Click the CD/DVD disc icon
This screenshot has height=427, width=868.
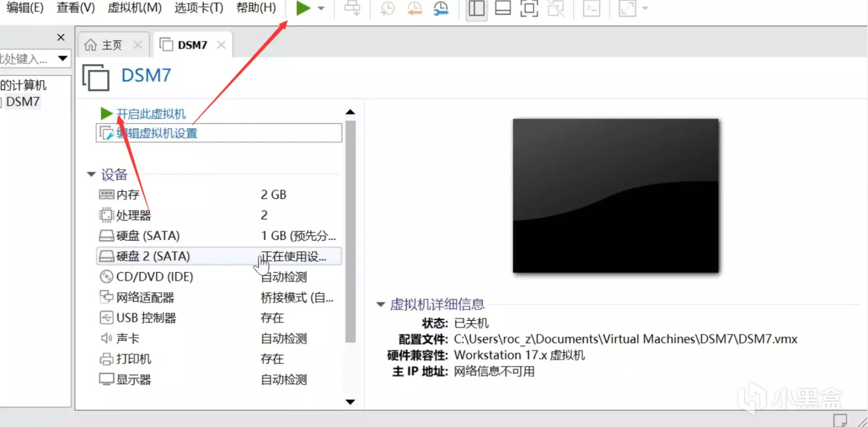tap(106, 277)
